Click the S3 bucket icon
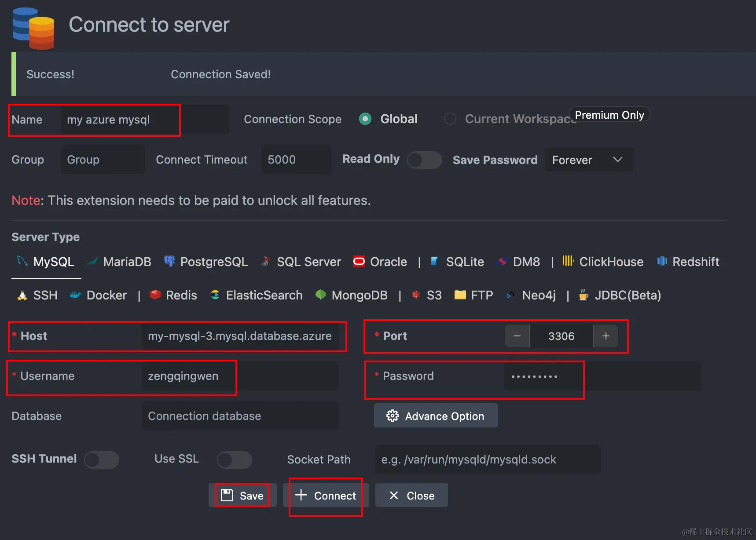756x540 pixels. [x=416, y=295]
